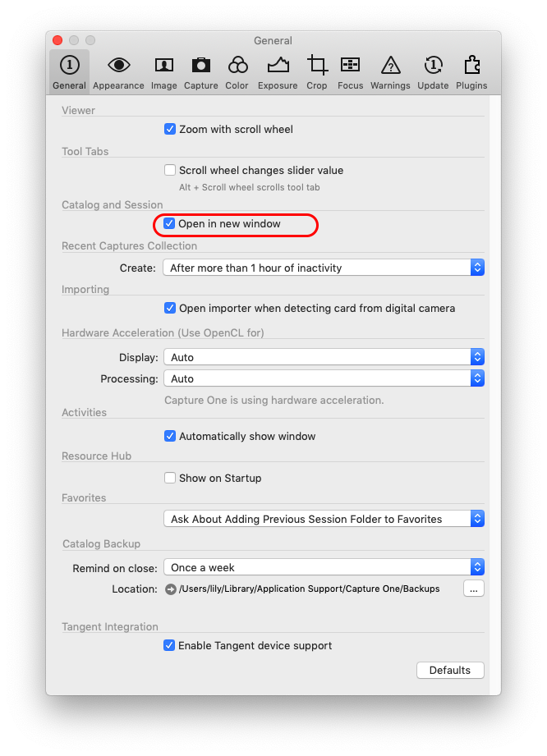The width and height of the screenshot is (547, 756).
Task: Uncheck Automatically show window
Action: point(170,437)
